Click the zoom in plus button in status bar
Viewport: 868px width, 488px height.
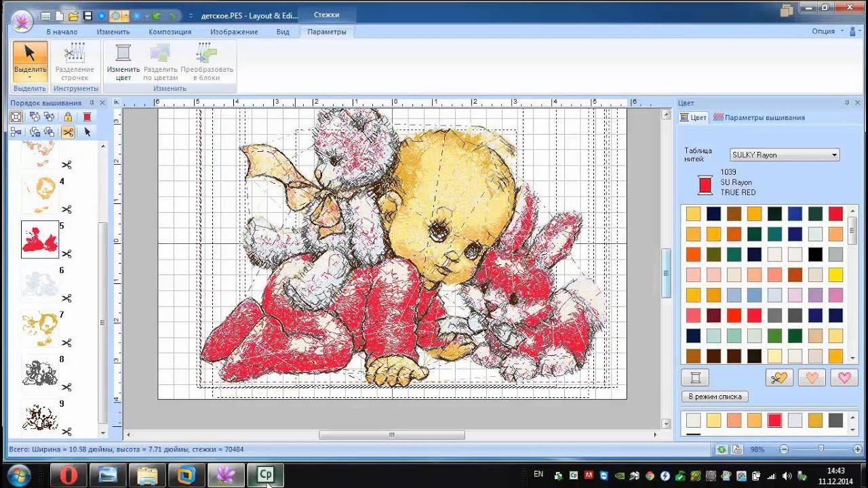[x=856, y=449]
